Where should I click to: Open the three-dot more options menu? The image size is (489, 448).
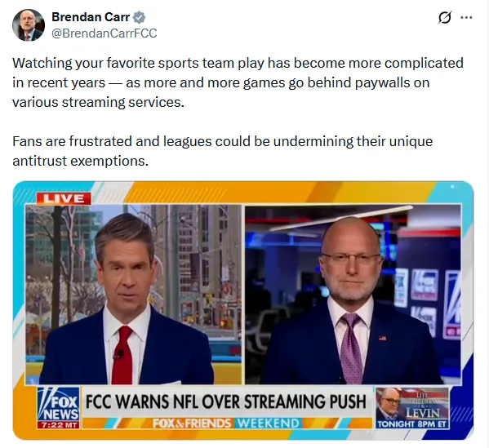(x=466, y=17)
